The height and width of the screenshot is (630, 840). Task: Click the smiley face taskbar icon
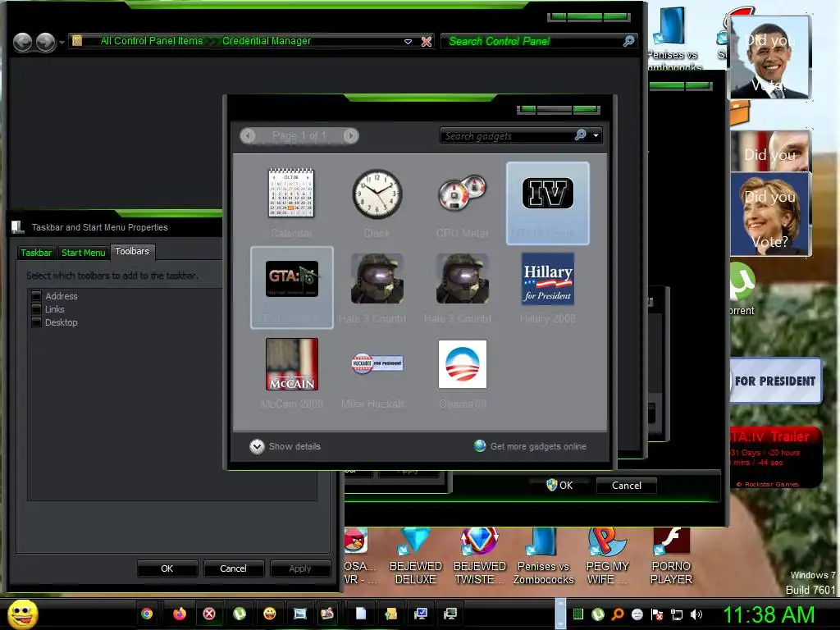[269, 614]
